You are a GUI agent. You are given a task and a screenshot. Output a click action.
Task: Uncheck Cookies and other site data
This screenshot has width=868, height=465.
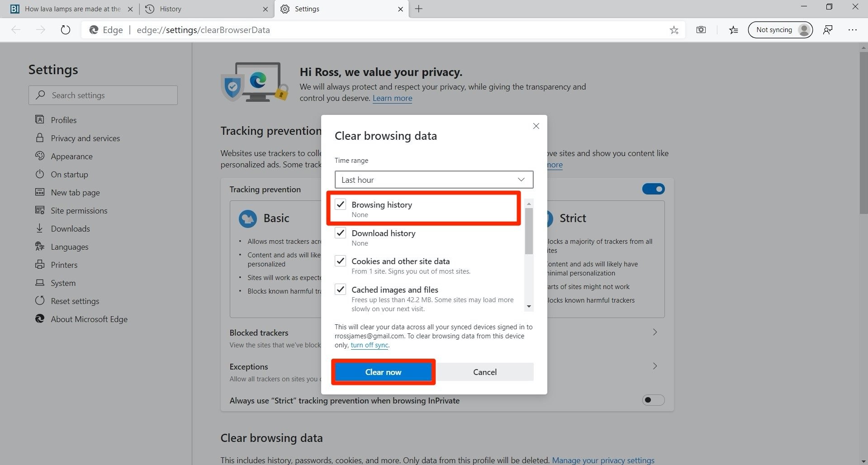tap(340, 261)
